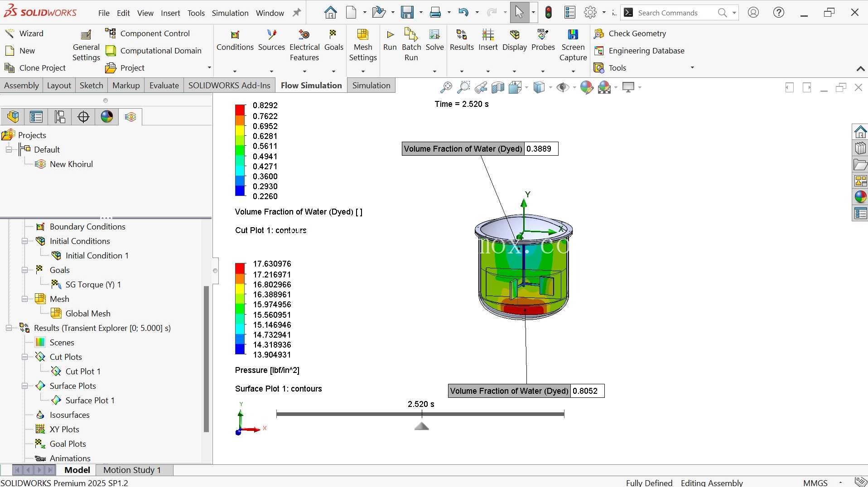Viewport: 868px width, 487px height.
Task: Open the Project button in ribbon
Action: point(125,68)
